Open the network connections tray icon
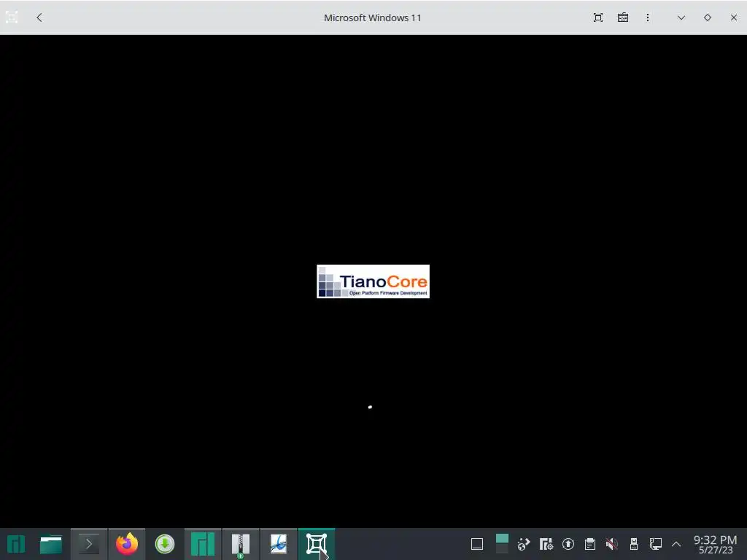 click(656, 544)
